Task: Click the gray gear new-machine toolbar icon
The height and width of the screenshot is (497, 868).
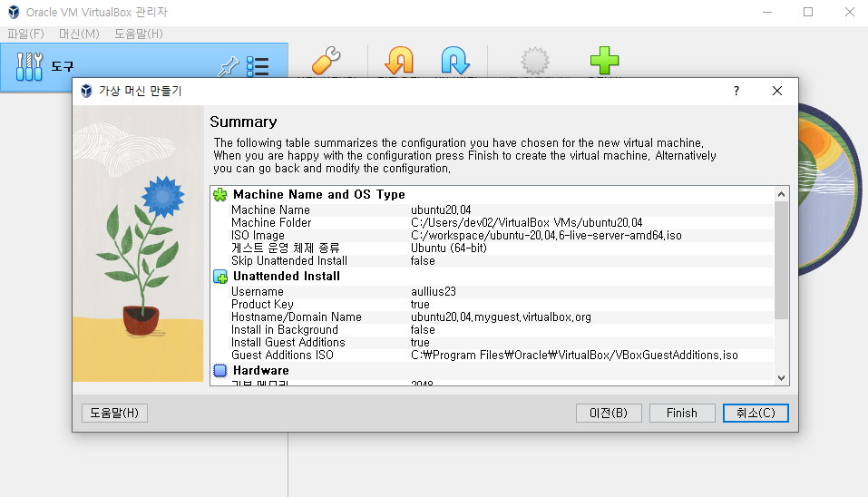Action: (535, 61)
